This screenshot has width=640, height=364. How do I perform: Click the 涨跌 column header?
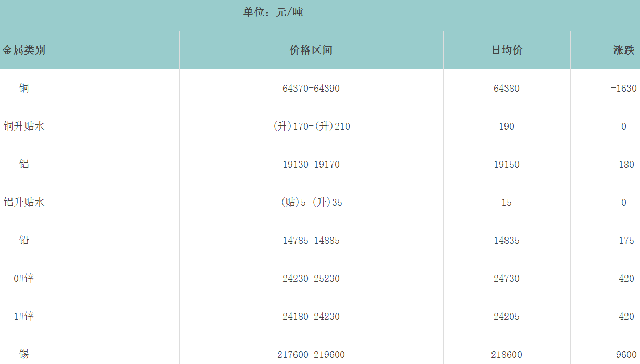click(x=623, y=51)
